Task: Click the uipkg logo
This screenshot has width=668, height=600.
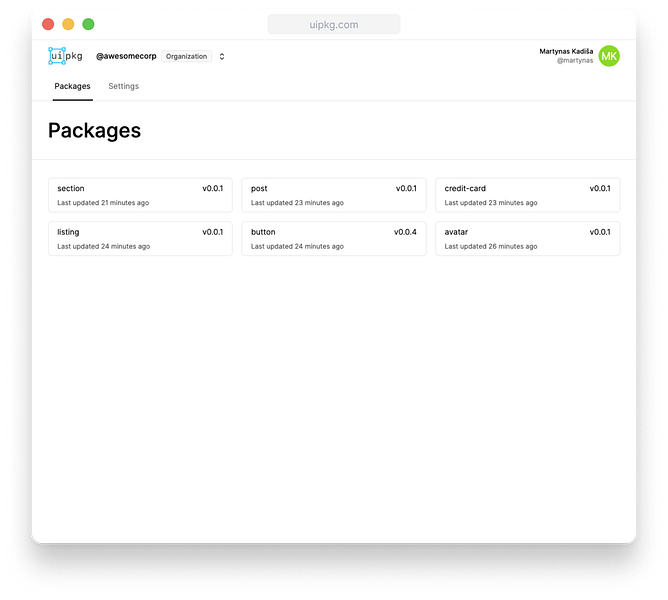Action: pos(65,56)
